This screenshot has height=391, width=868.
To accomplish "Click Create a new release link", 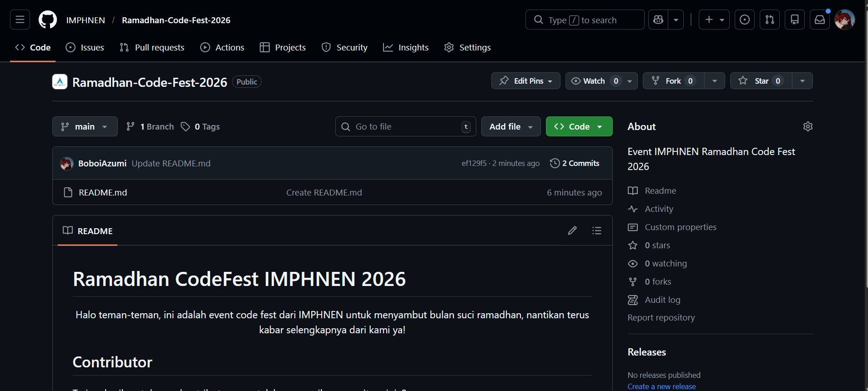I will point(661,386).
